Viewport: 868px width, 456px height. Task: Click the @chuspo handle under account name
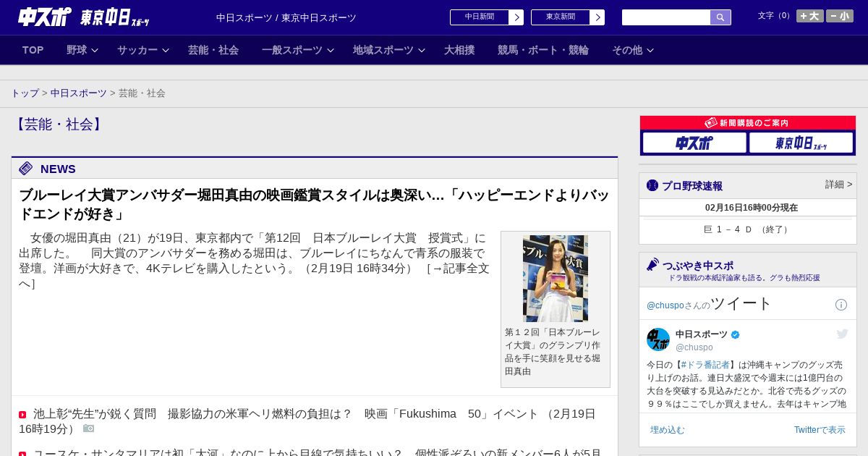click(694, 347)
